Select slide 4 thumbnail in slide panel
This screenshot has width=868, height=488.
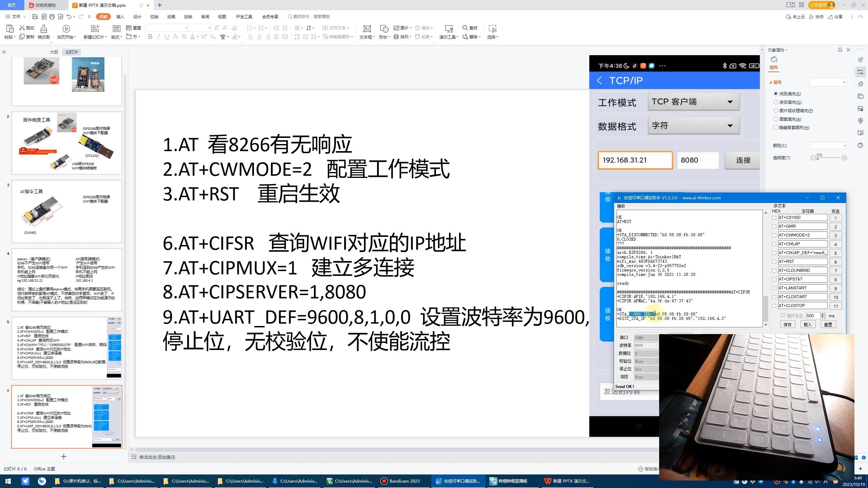click(x=66, y=280)
